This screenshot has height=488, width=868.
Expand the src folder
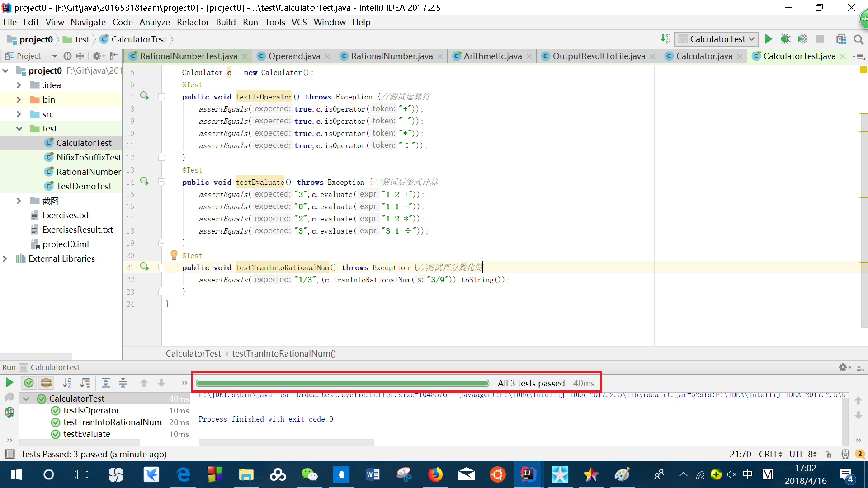click(x=19, y=114)
